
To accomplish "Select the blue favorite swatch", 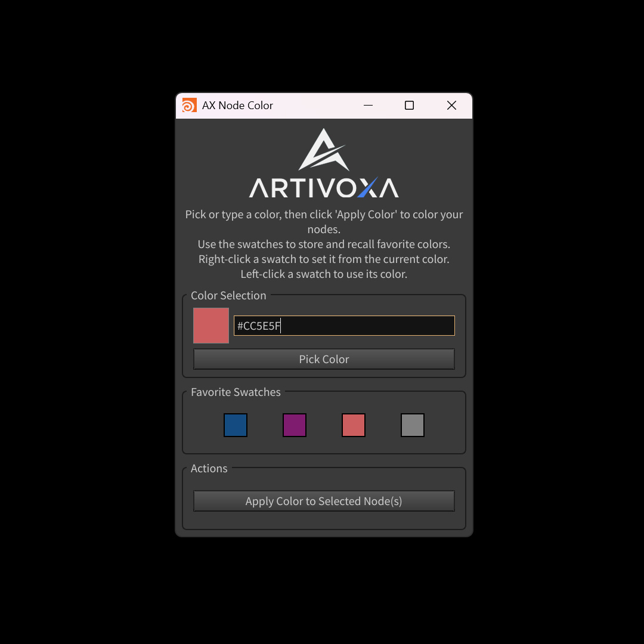I will (x=236, y=425).
